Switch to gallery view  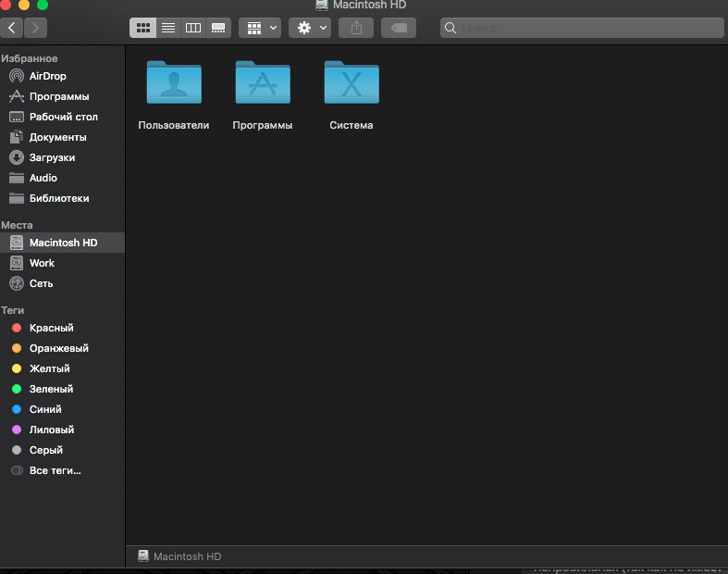(x=218, y=28)
